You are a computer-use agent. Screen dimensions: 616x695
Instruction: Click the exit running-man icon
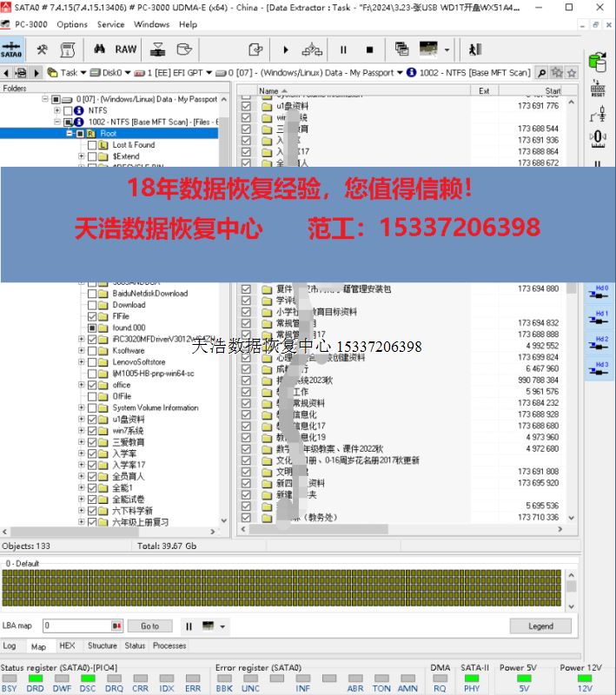(x=475, y=50)
